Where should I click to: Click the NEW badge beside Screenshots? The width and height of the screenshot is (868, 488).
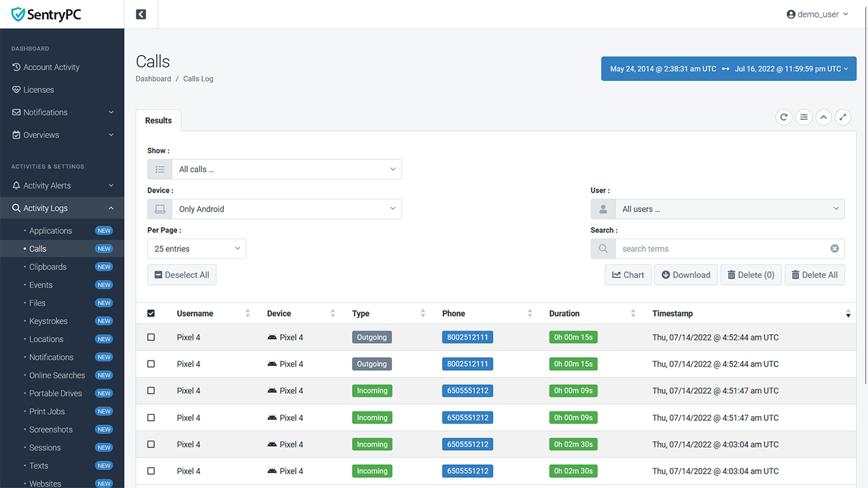click(104, 430)
